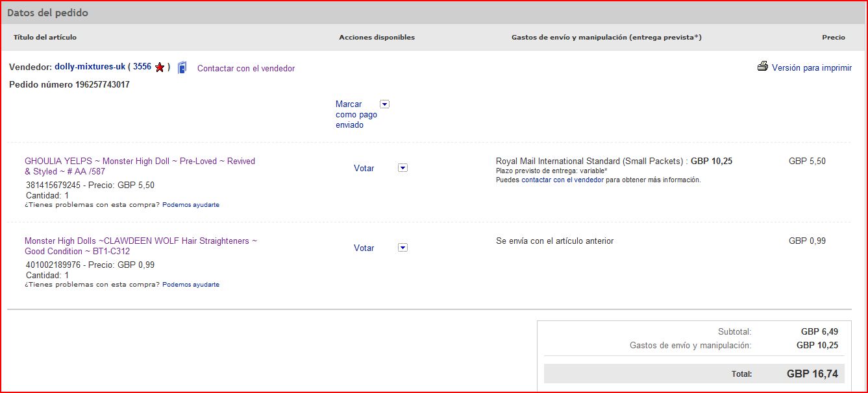Click Podemos ayudarte under CLAWDEEN WOLF item

191,285
